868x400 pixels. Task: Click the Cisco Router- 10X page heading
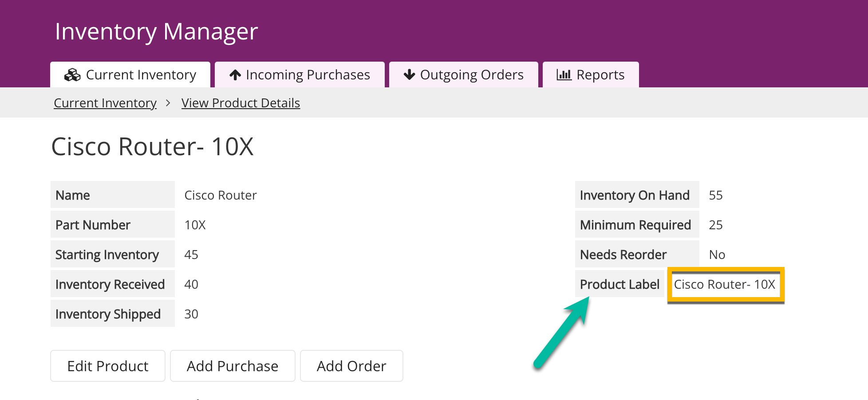pos(152,146)
